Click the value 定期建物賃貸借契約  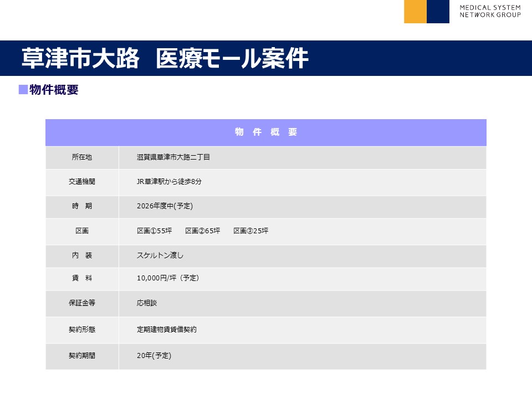coord(167,329)
